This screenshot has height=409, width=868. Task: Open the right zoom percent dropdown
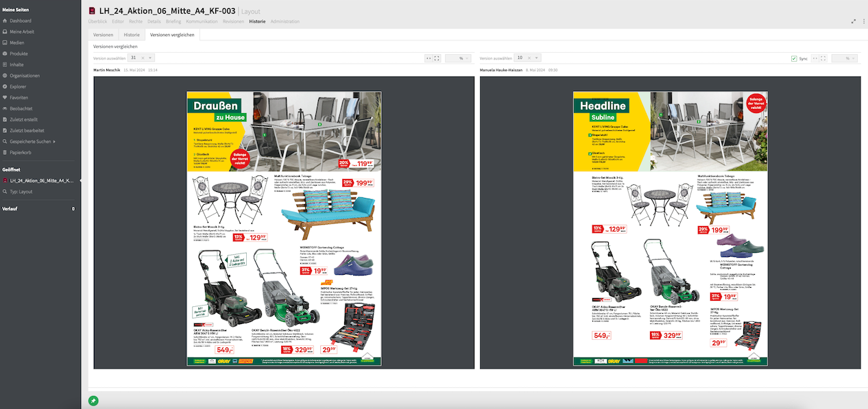pyautogui.click(x=845, y=58)
